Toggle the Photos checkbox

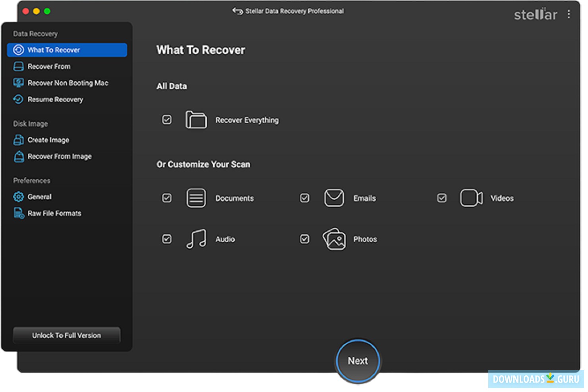[x=305, y=239]
